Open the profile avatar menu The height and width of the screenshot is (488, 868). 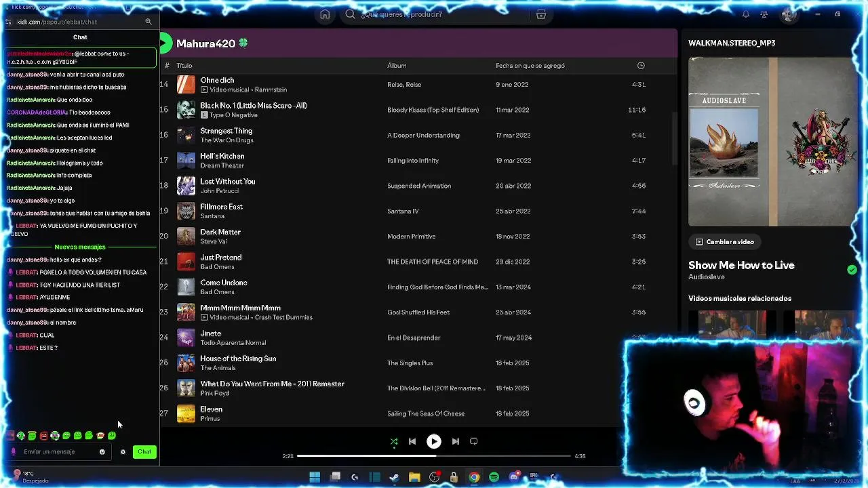point(788,14)
